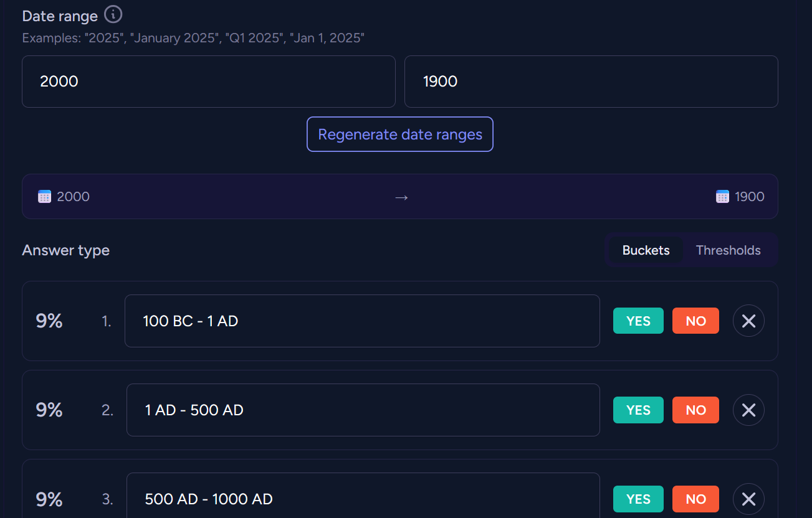Click the calendar icon beside end date 1900

(x=722, y=197)
